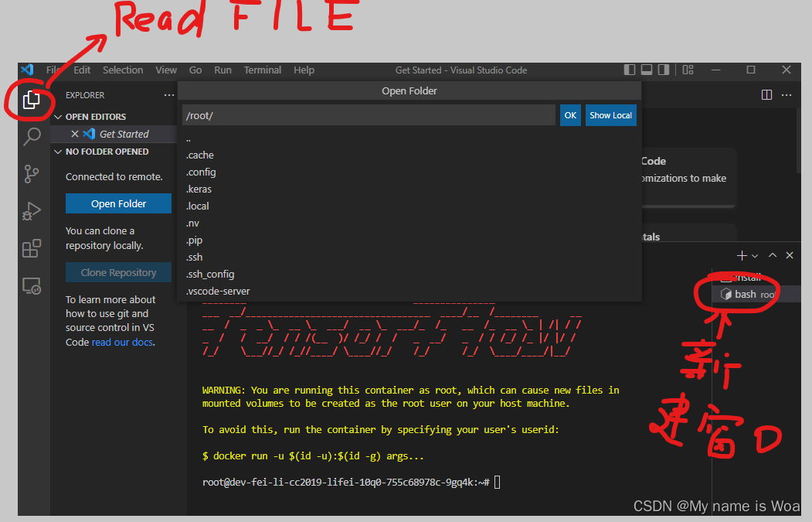Open the Run and Debug view
The width and height of the screenshot is (812, 522).
click(32, 211)
